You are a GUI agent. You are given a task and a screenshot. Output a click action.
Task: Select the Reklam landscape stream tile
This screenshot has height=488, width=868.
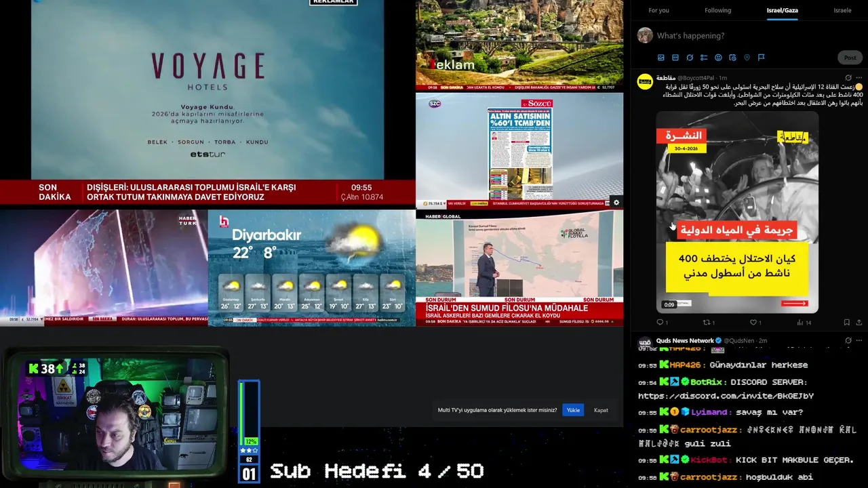click(519, 45)
